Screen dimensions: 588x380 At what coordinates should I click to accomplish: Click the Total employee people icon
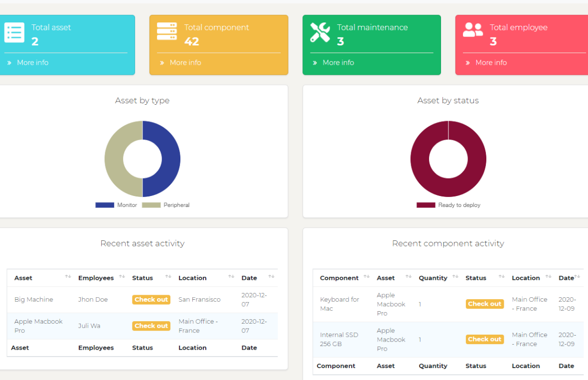pyautogui.click(x=472, y=30)
